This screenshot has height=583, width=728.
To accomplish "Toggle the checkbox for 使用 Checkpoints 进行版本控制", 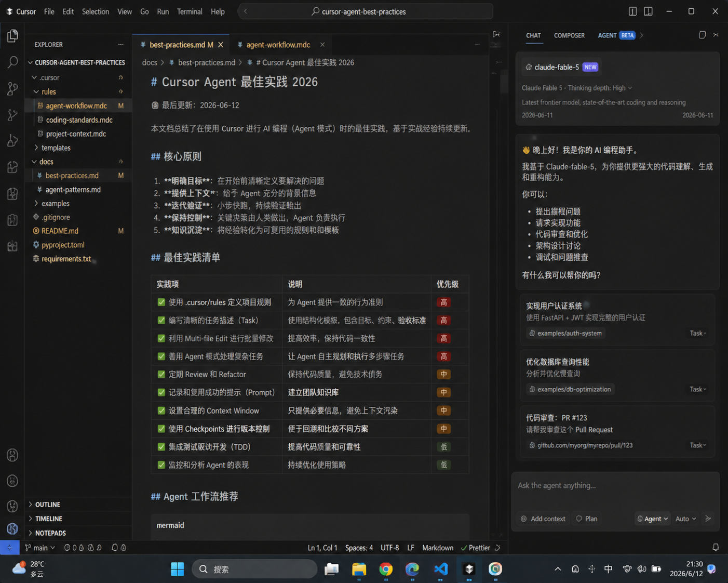I will tap(161, 429).
